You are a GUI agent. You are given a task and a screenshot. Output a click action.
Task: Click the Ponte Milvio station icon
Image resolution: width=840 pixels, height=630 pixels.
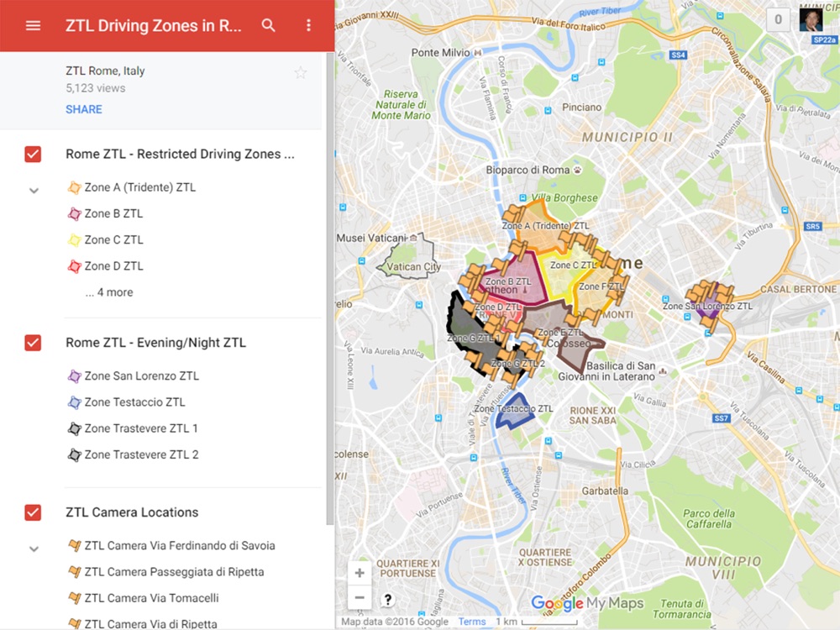(478, 52)
